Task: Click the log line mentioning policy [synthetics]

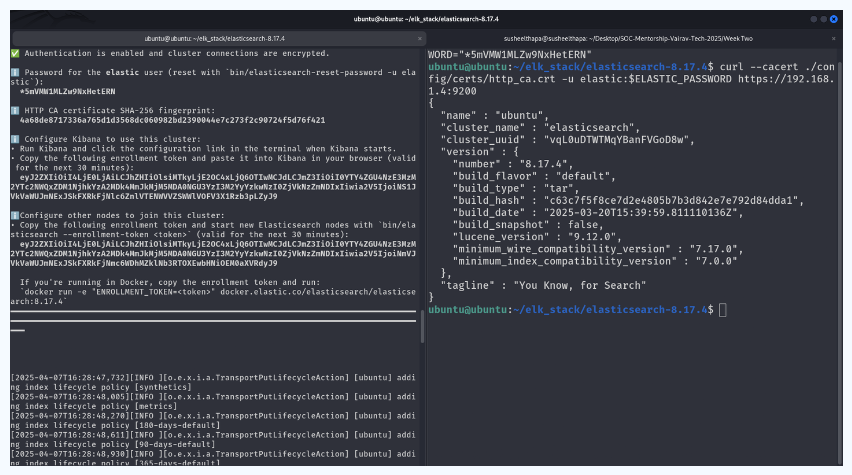Action: click(213, 382)
